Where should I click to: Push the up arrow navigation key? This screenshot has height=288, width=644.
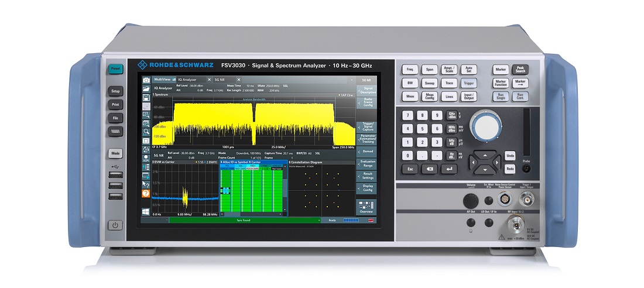[486, 155]
